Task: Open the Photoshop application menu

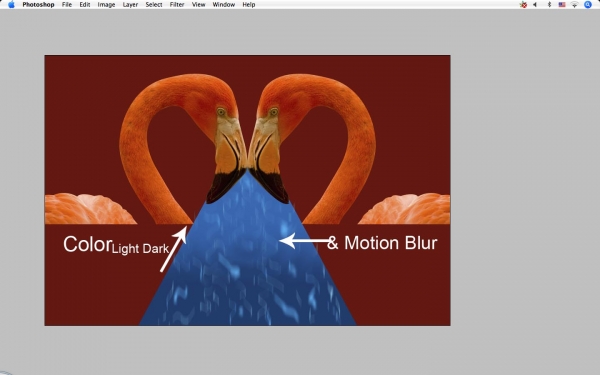Action: (x=38, y=5)
